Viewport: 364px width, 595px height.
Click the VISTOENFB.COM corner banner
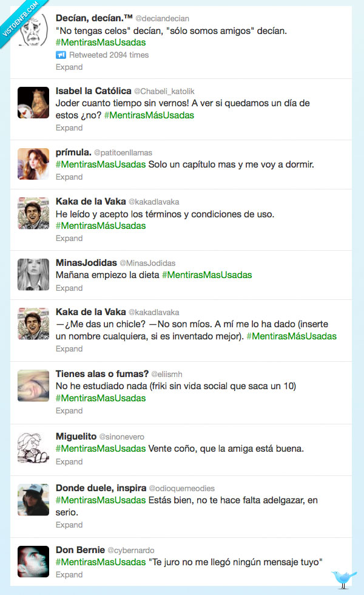[19, 19]
